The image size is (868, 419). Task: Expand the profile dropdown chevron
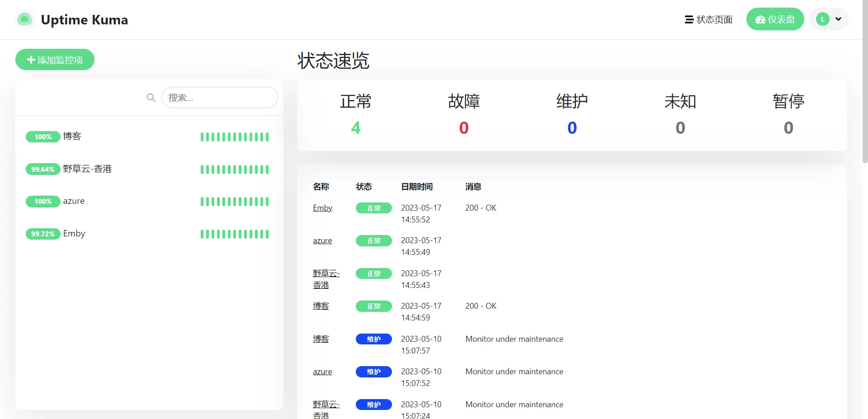tap(838, 19)
